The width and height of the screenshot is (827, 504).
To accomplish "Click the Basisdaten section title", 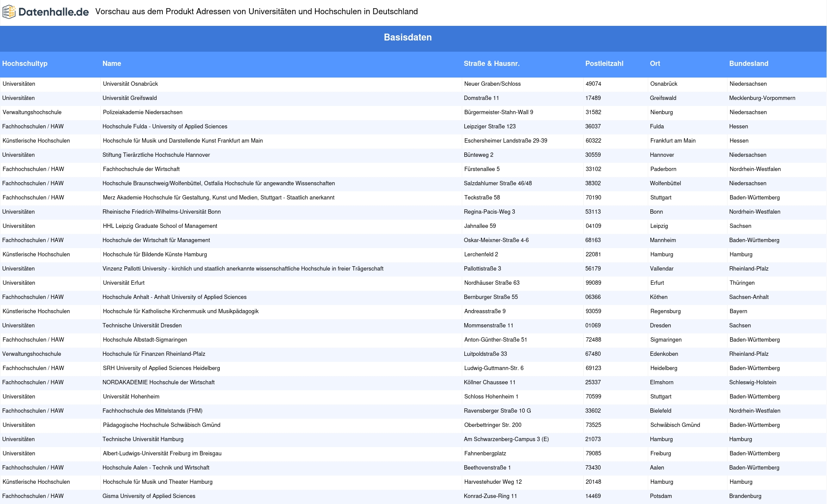I will pyautogui.click(x=407, y=37).
